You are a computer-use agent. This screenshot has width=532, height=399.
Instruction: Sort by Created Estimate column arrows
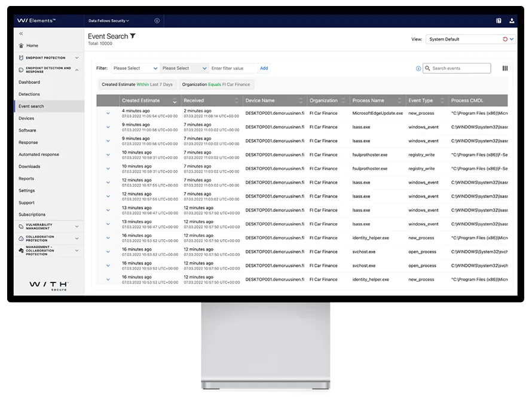pyautogui.click(x=175, y=101)
